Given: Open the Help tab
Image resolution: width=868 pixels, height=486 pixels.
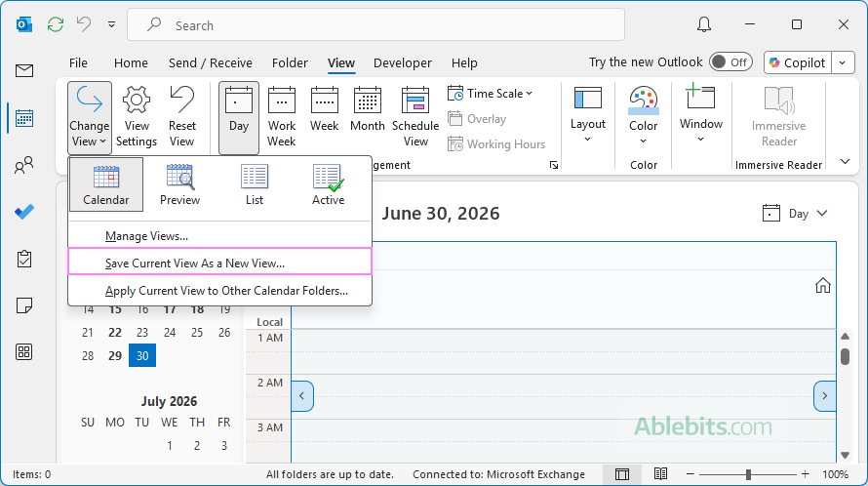Looking at the screenshot, I should click(x=464, y=62).
